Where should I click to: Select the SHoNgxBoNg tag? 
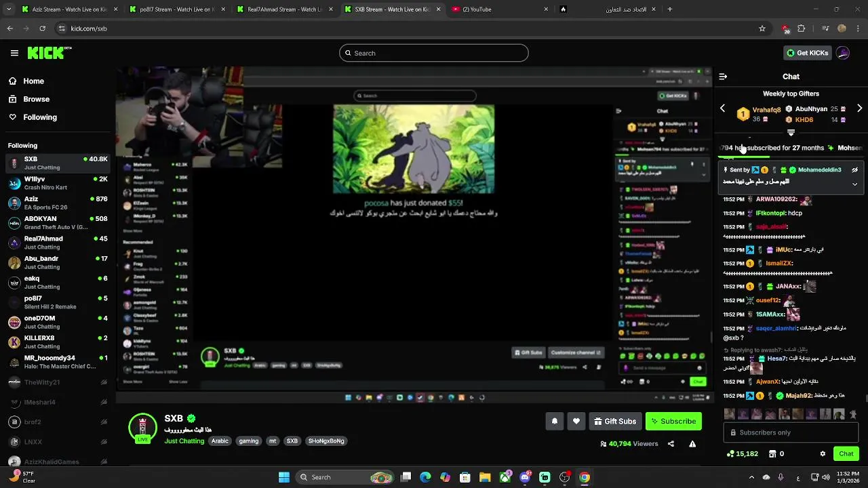point(326,441)
